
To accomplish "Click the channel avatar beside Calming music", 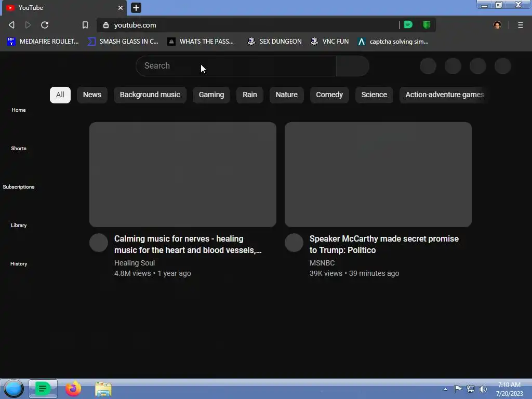I will click(x=99, y=243).
